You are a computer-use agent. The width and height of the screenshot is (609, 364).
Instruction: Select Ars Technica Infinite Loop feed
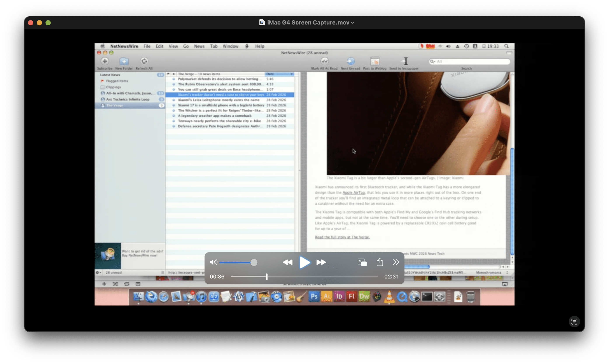[128, 99]
